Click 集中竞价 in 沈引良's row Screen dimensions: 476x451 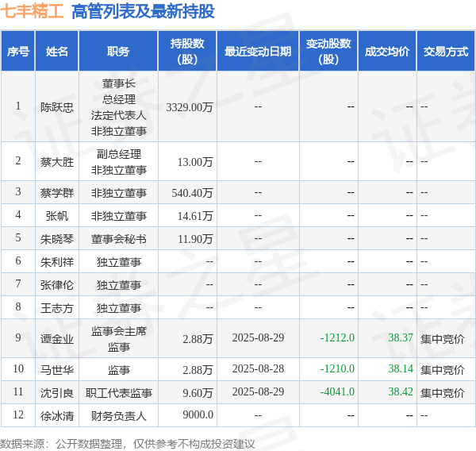coord(443,393)
